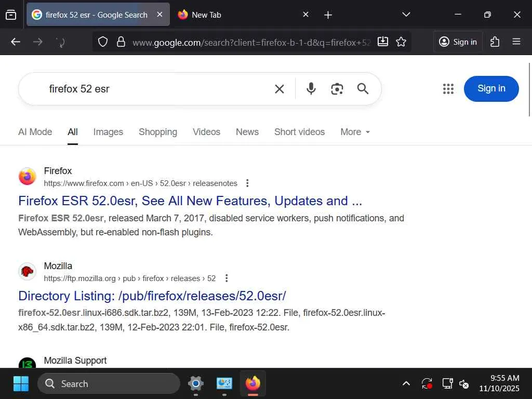Click Firefox toolbar Sign in account button
Image resolution: width=532 pixels, height=399 pixels.
458,42
